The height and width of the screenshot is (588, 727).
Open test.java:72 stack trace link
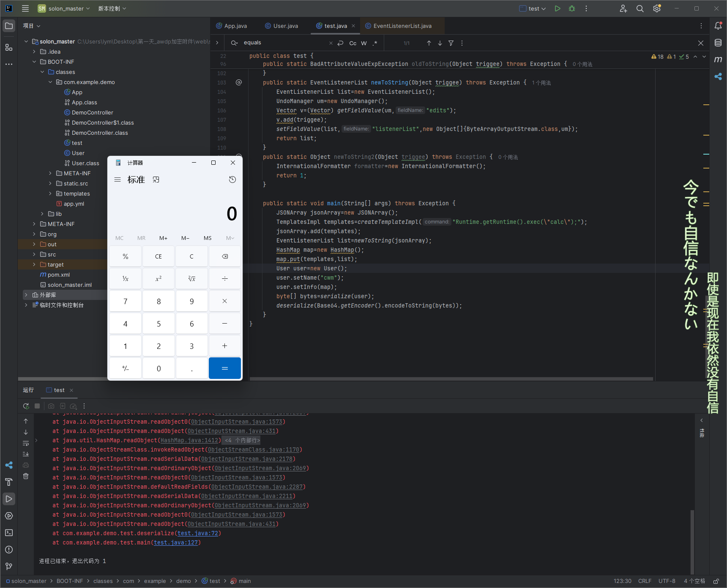point(198,533)
